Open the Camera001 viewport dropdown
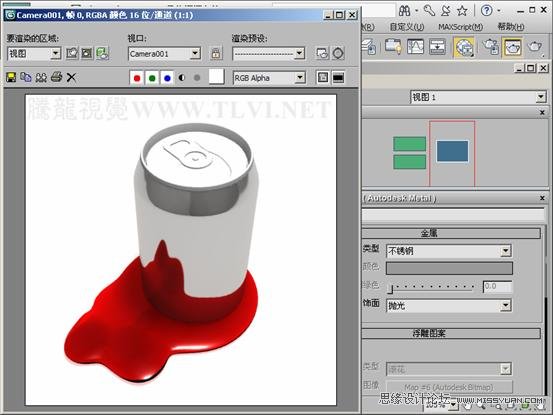 pos(165,54)
